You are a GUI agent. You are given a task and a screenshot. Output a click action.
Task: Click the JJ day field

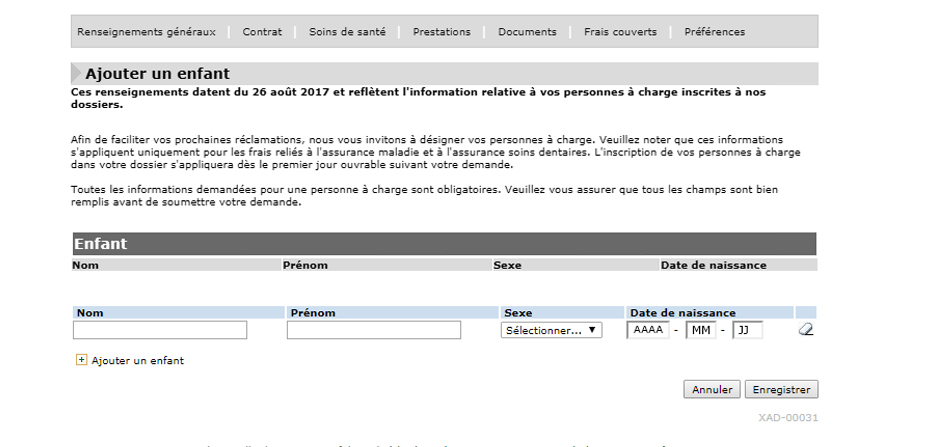pos(748,330)
